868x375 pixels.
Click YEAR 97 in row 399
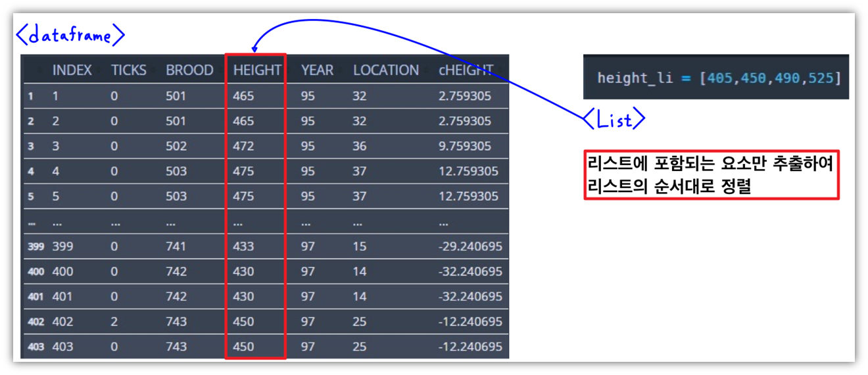[308, 247]
